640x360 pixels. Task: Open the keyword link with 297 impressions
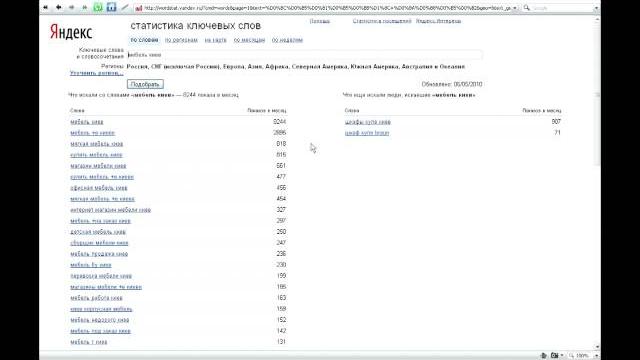coord(100,221)
